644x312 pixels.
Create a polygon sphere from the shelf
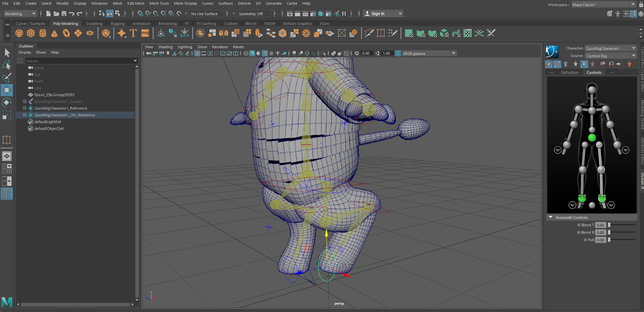[19, 33]
